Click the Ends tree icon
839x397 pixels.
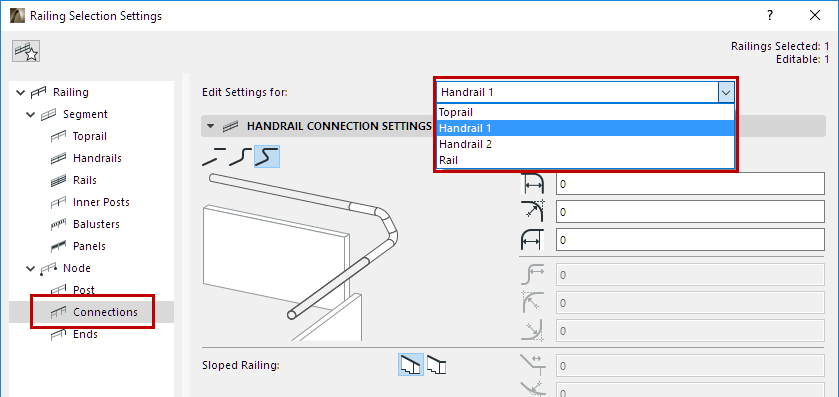click(58, 334)
